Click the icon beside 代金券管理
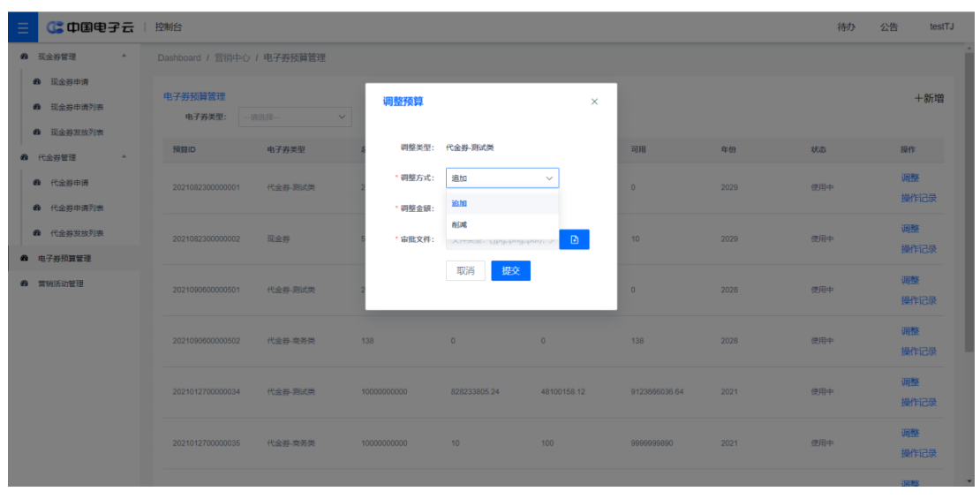The height and width of the screenshot is (499, 980). [x=25, y=157]
